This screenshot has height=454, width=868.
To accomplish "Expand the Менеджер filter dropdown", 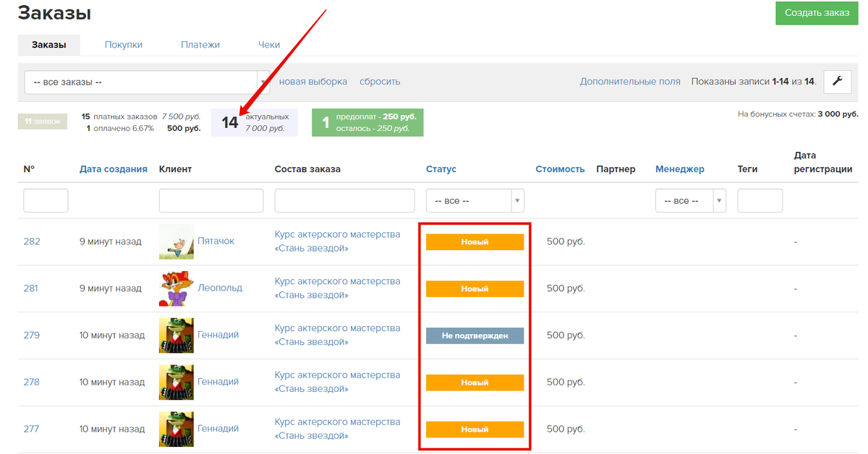I will pyautogui.click(x=691, y=200).
